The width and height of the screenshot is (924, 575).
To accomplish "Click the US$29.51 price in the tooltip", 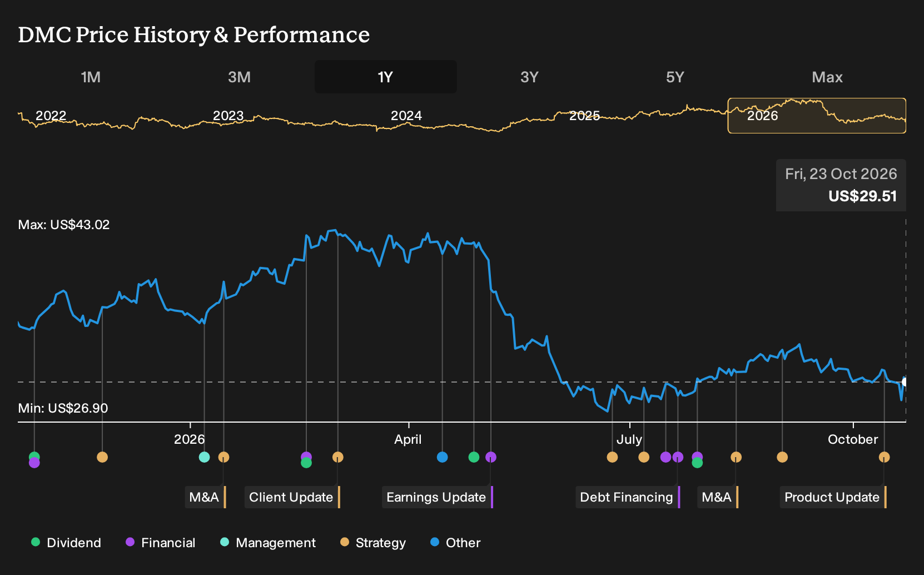I will coord(863,196).
